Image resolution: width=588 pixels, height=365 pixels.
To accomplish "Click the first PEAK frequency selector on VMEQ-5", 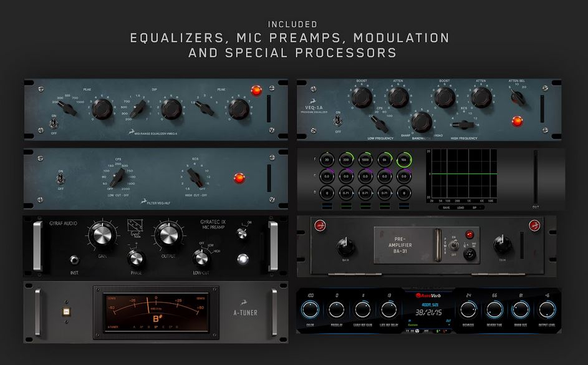I will point(67,109).
